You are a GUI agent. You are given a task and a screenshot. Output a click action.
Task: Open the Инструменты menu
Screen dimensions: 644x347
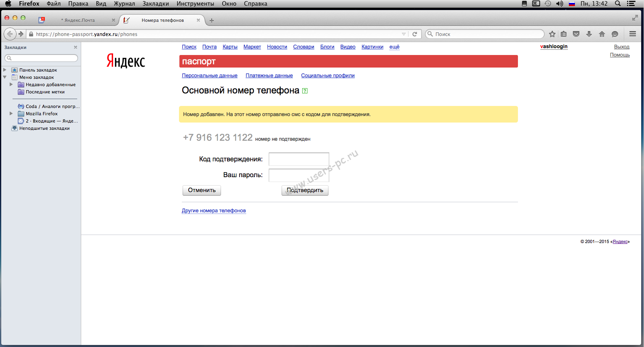pyautogui.click(x=196, y=4)
